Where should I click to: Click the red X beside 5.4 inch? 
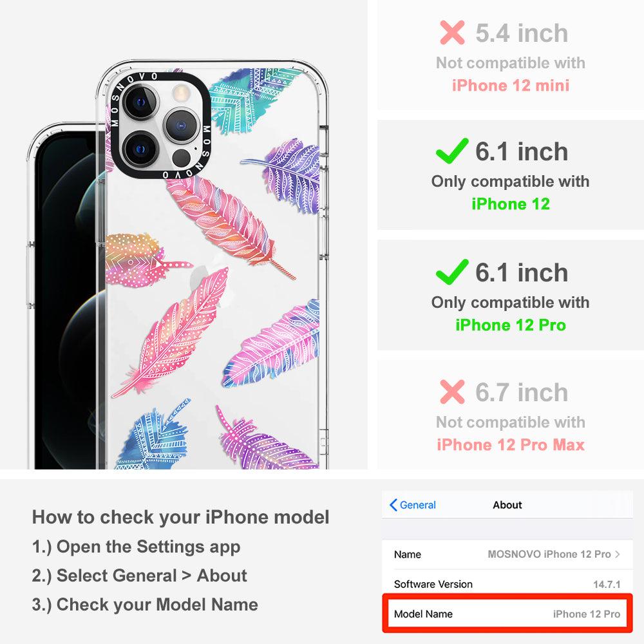452,32
